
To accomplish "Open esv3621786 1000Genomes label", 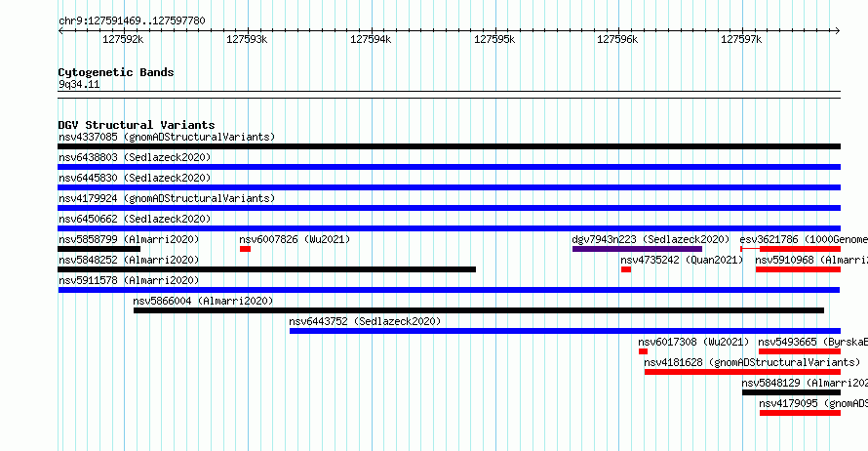I will [804, 239].
